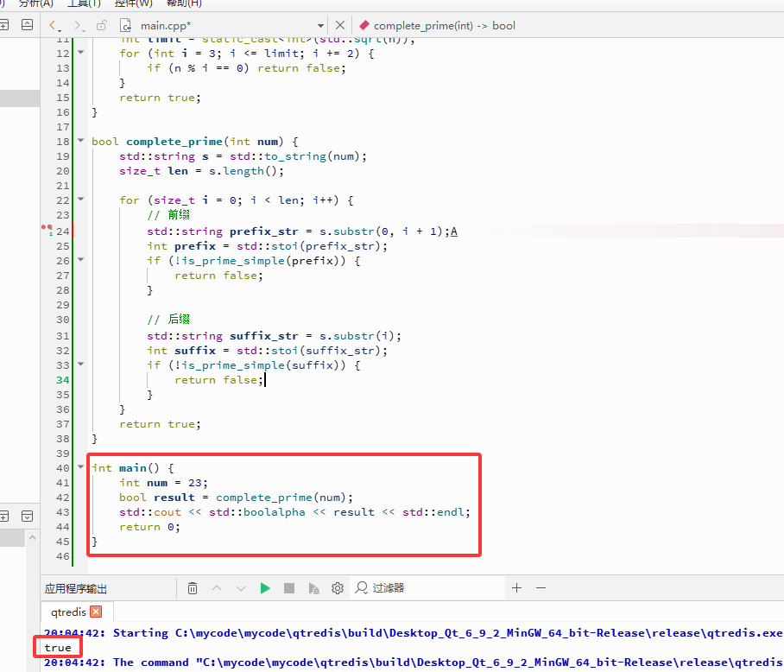The width and height of the screenshot is (784, 672).
Task: Go back to previous editor location
Action: (53, 25)
